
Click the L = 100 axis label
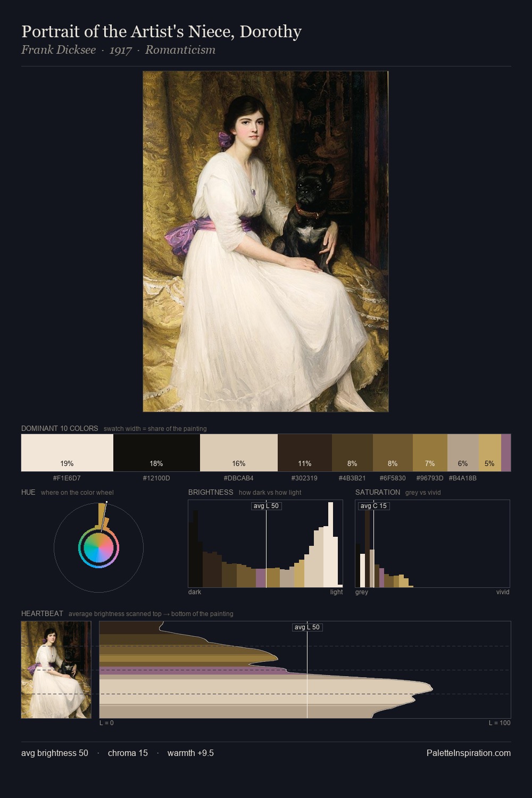(x=500, y=723)
